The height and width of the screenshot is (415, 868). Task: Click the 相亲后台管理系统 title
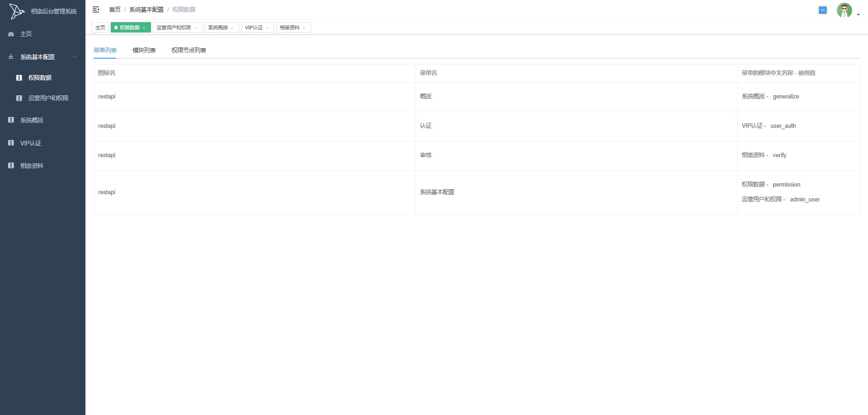54,11
